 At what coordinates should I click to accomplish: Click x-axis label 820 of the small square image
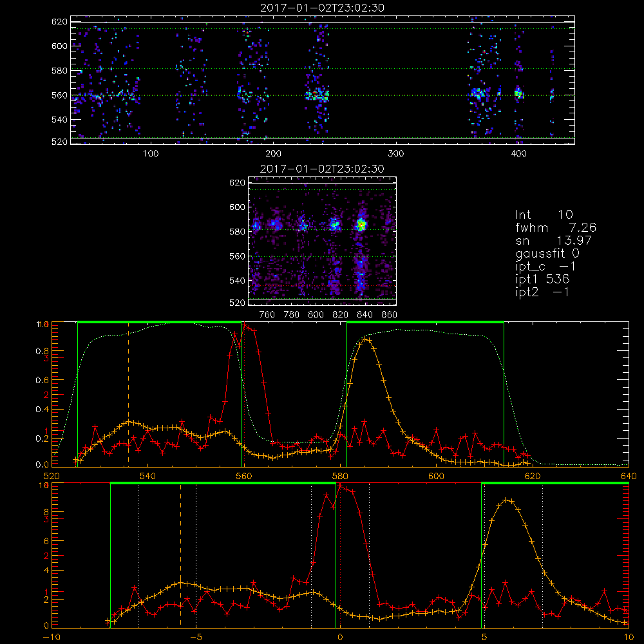pyautogui.click(x=341, y=315)
